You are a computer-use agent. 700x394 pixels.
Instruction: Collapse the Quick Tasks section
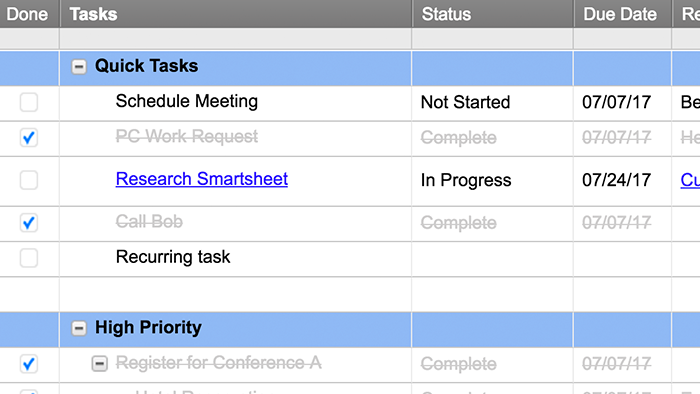(x=79, y=67)
